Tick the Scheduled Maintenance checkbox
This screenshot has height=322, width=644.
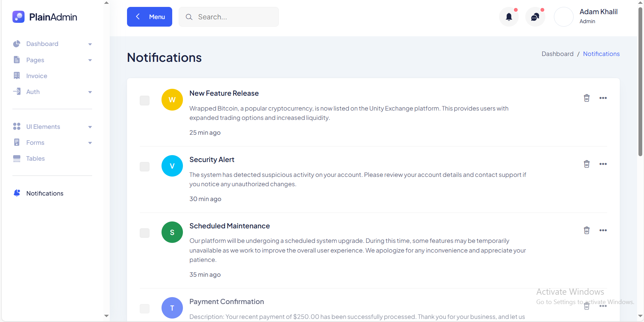(x=145, y=233)
